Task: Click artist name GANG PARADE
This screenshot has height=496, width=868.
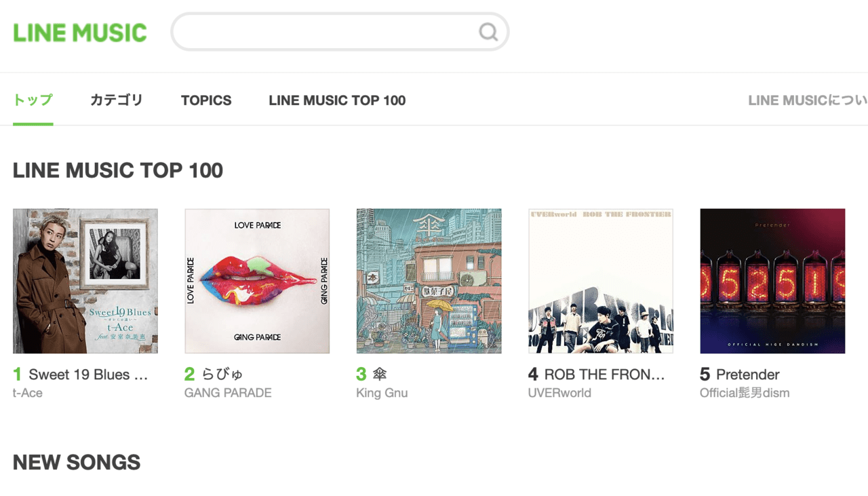Action: pyautogui.click(x=228, y=393)
